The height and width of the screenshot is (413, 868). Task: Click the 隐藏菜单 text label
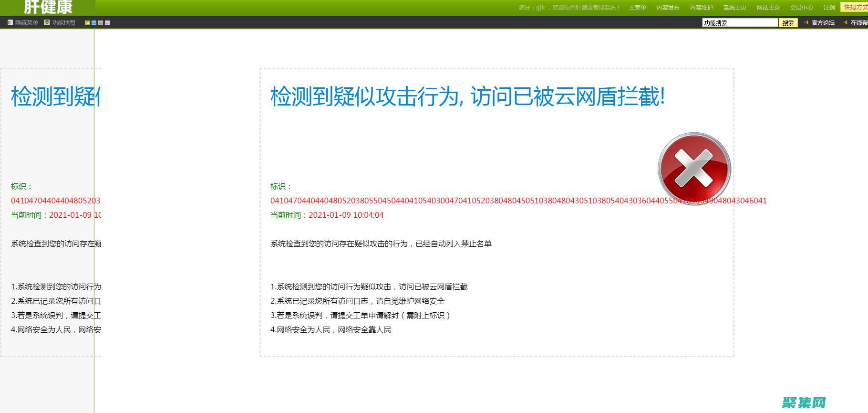click(26, 22)
